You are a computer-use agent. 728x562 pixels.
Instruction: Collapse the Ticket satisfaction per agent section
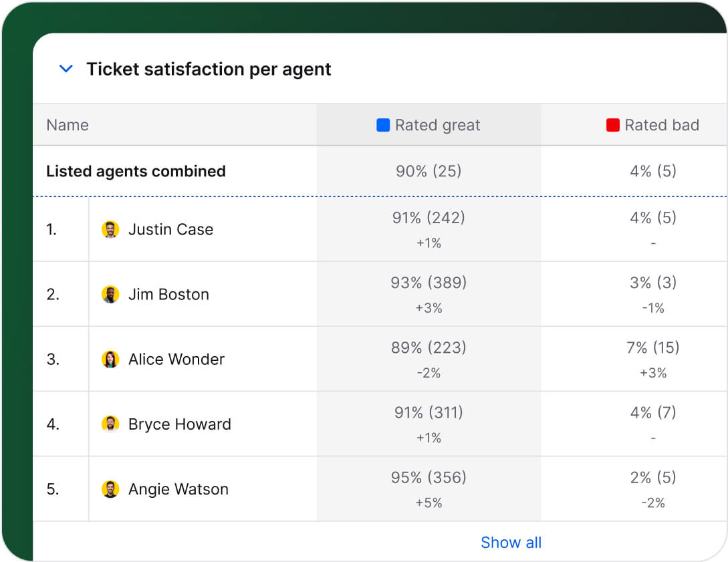click(66, 69)
